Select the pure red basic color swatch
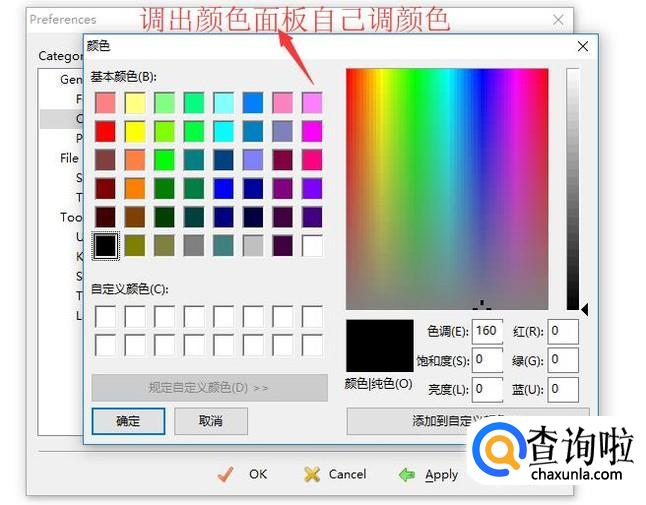646x505 pixels. 105,131
